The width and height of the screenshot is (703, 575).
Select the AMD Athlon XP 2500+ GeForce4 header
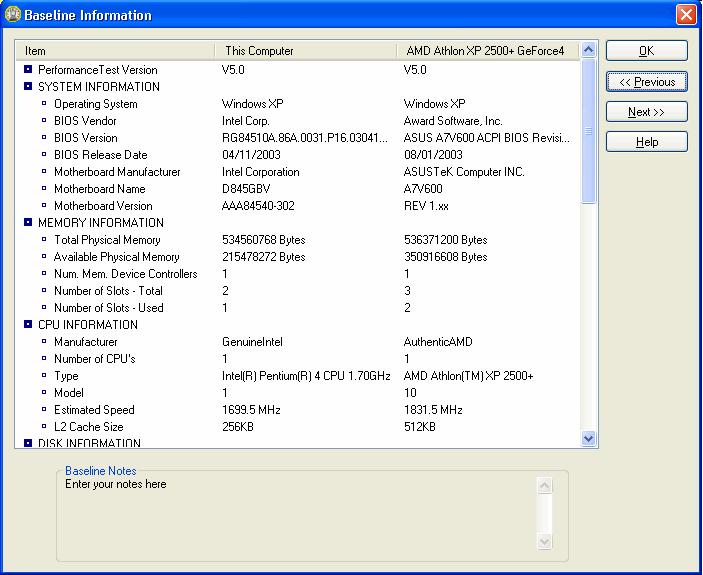tap(488, 51)
